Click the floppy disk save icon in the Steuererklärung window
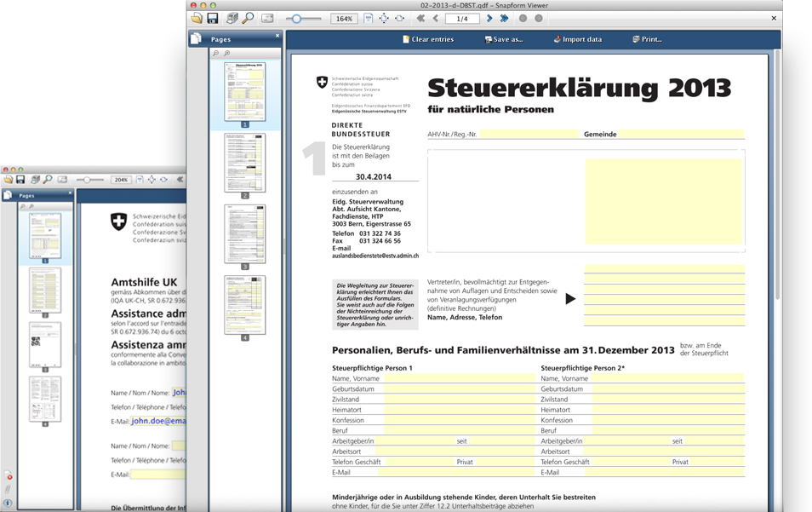The image size is (812, 512). tap(213, 18)
